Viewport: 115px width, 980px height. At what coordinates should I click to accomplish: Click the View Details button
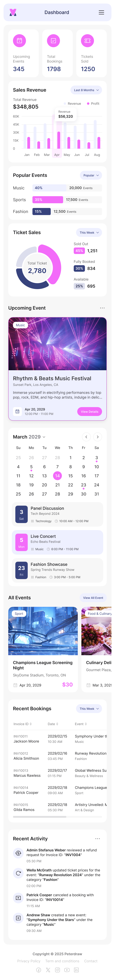[x=89, y=412]
